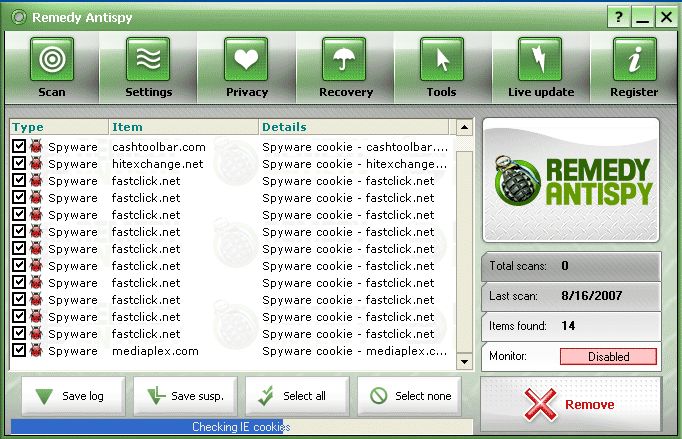Click the Select all button
This screenshot has height=439, width=682.
pos(297,396)
